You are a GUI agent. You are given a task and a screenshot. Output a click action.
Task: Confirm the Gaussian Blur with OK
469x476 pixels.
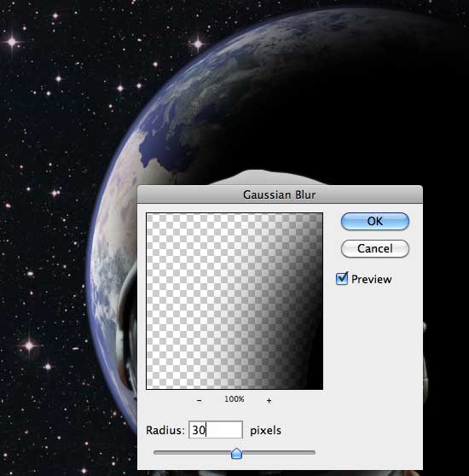375,221
